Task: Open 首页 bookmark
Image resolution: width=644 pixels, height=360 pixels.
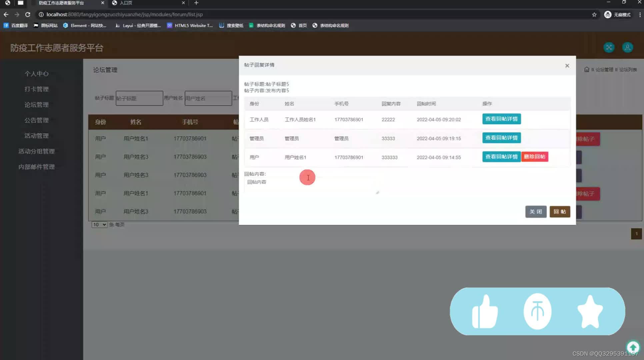Action: coord(299,25)
